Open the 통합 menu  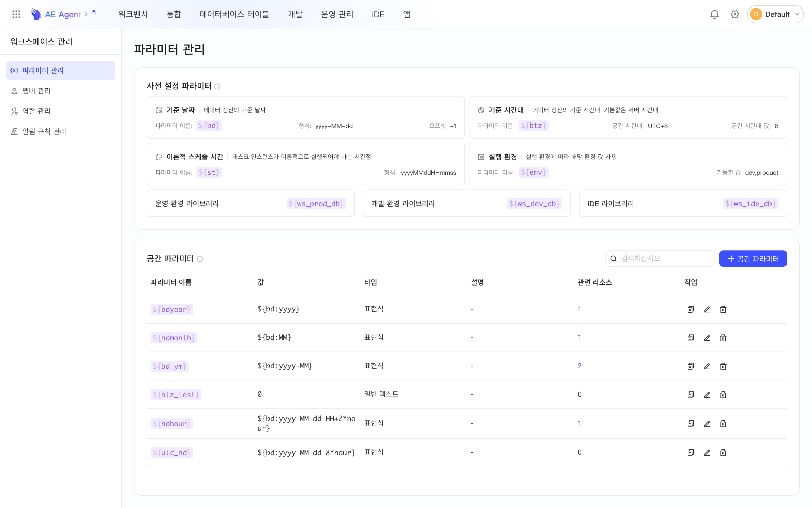174,14
